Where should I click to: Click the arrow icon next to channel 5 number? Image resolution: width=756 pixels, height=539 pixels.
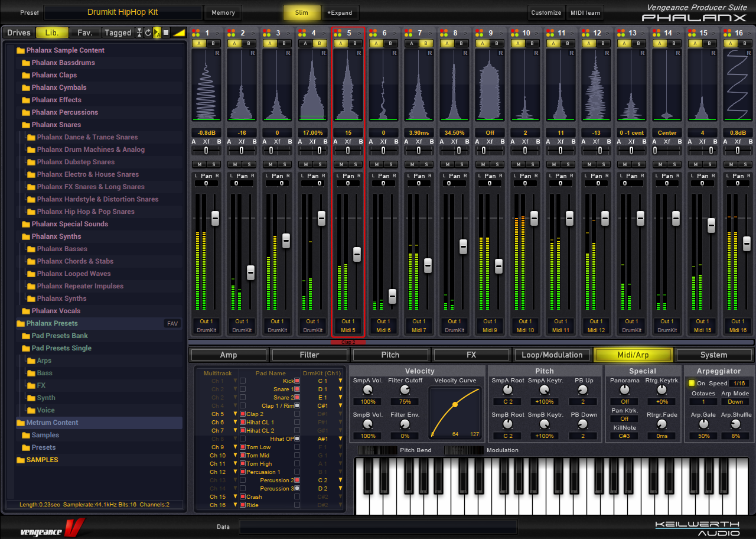point(359,33)
